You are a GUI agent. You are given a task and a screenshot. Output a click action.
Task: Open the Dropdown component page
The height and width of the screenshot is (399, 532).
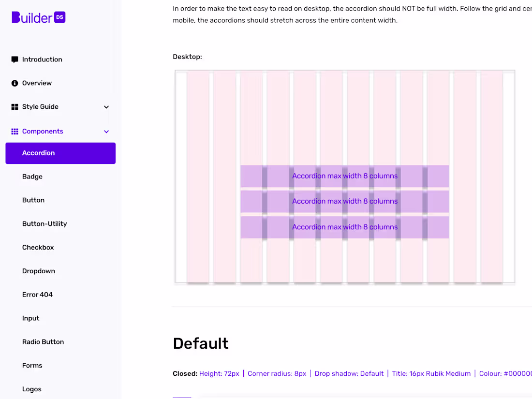[x=39, y=271]
